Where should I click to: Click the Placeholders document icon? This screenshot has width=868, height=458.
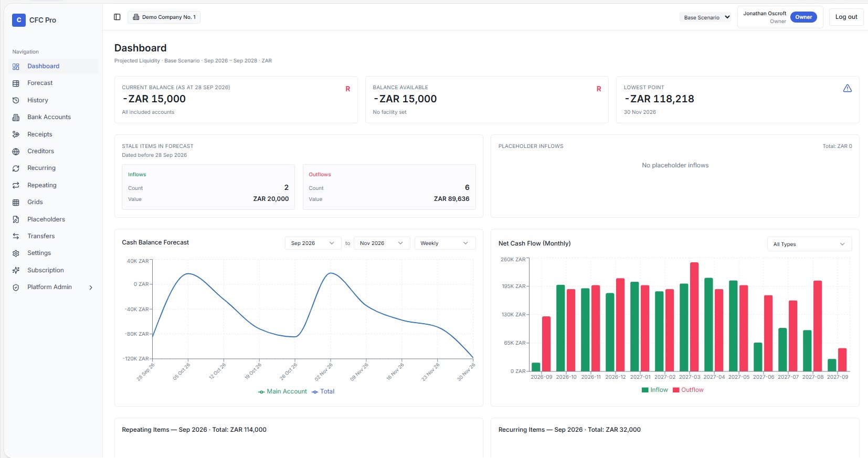16,219
